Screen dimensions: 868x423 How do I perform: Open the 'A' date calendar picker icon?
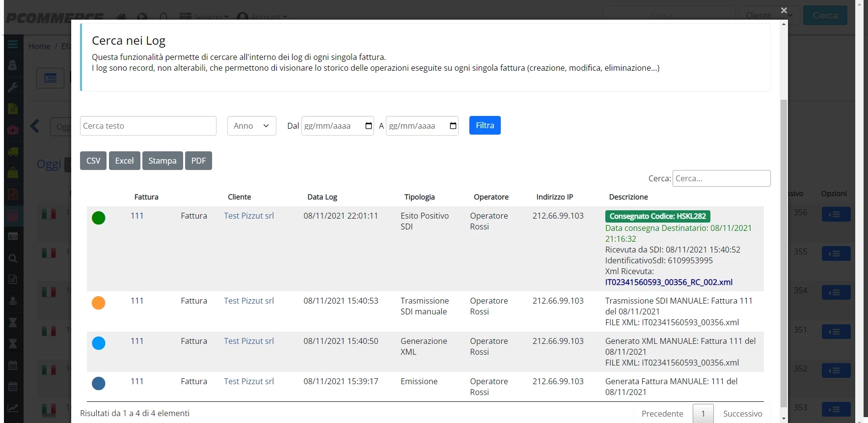point(453,126)
